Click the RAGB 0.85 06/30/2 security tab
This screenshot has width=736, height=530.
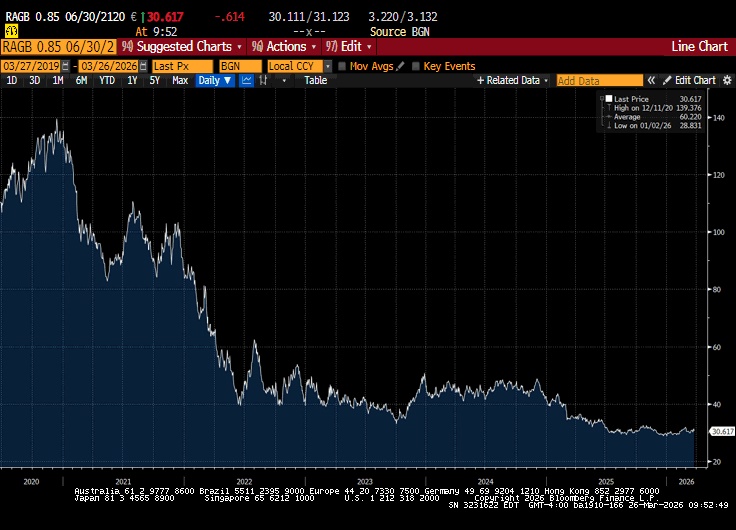pyautogui.click(x=58, y=46)
